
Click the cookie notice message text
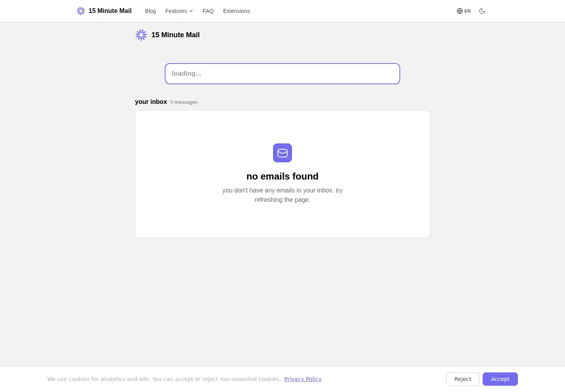[164, 379]
